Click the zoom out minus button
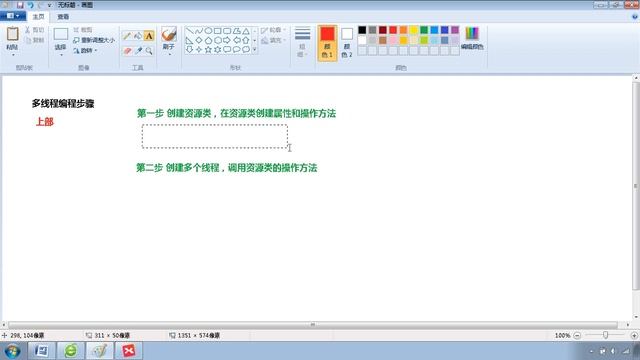The height and width of the screenshot is (360, 640). click(577, 336)
